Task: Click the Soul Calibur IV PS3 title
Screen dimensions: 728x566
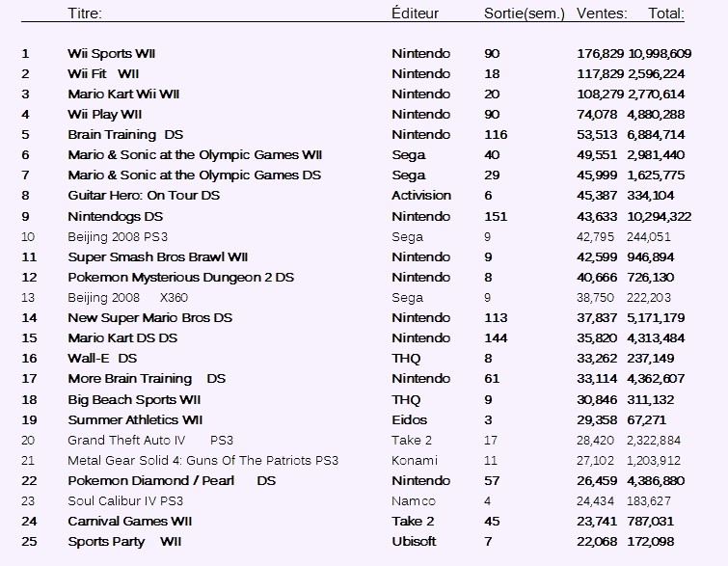Action: pos(125,501)
